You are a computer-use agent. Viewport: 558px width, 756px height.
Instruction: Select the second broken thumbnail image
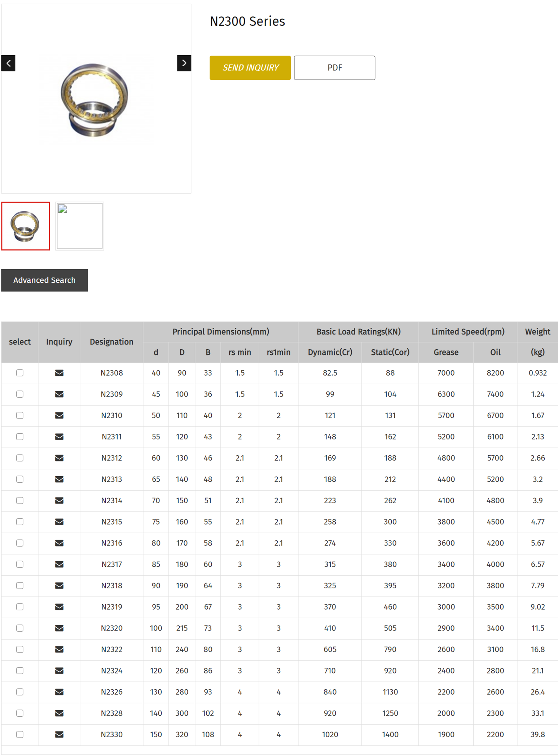pyautogui.click(x=80, y=226)
